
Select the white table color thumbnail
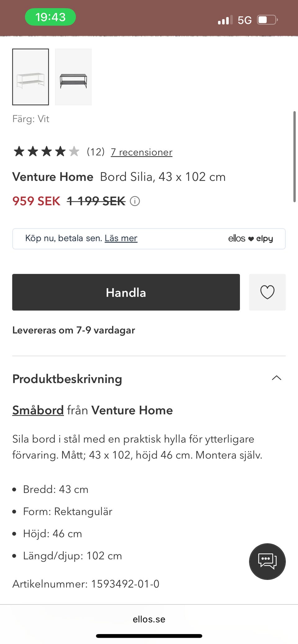tap(30, 77)
